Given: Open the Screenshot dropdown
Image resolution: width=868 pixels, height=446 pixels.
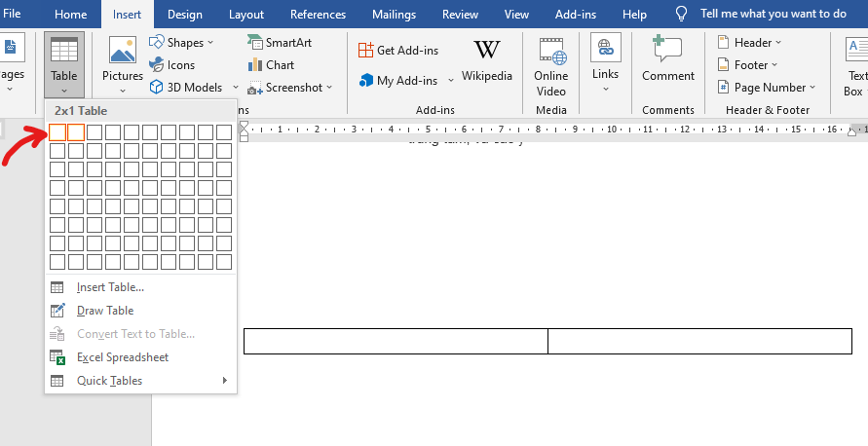Looking at the screenshot, I should [x=290, y=88].
